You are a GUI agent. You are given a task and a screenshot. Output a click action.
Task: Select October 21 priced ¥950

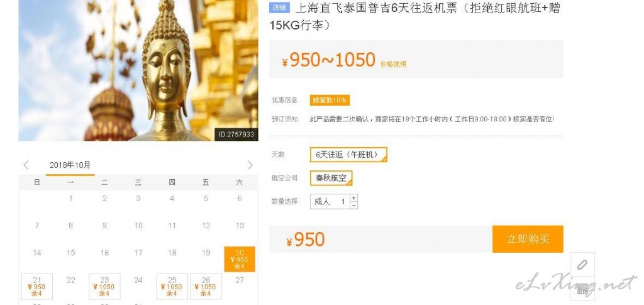point(37,287)
